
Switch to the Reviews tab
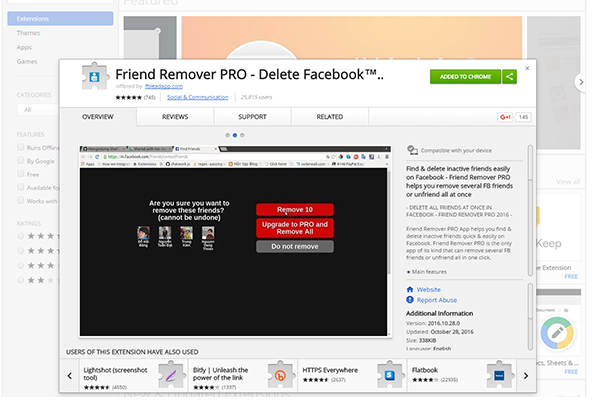tap(175, 117)
